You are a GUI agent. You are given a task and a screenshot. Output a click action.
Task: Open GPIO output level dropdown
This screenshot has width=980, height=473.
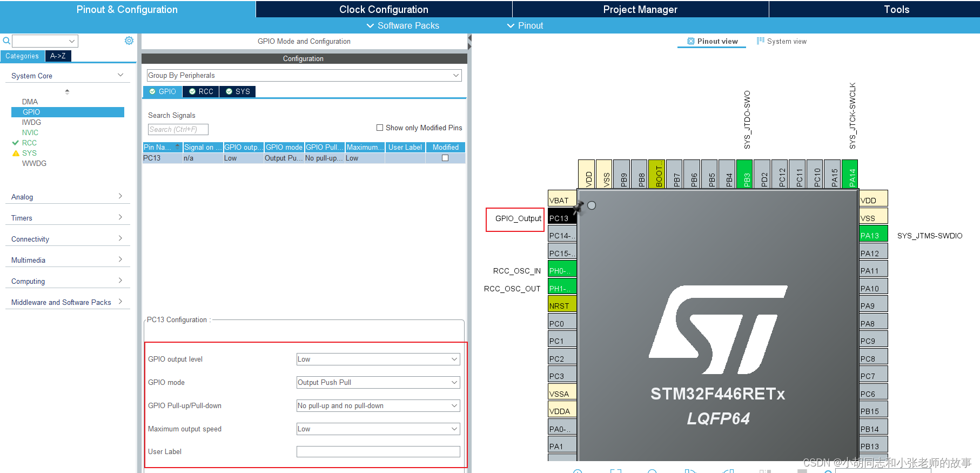coord(378,359)
